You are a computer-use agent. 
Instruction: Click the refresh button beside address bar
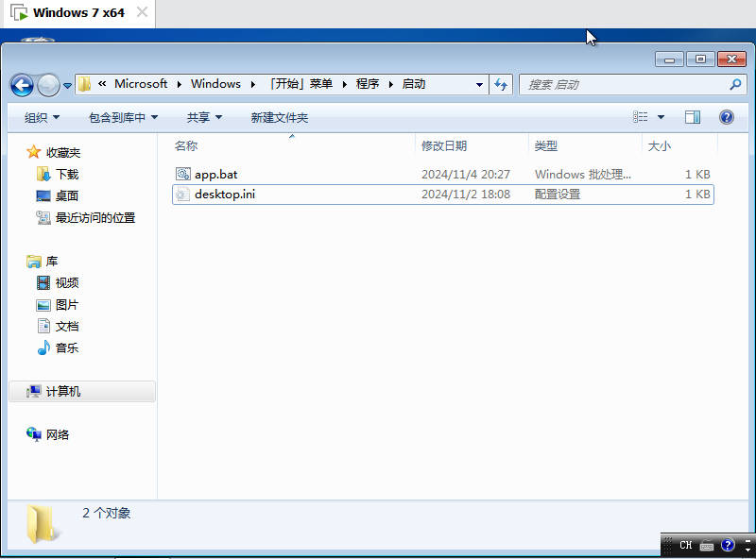click(501, 85)
